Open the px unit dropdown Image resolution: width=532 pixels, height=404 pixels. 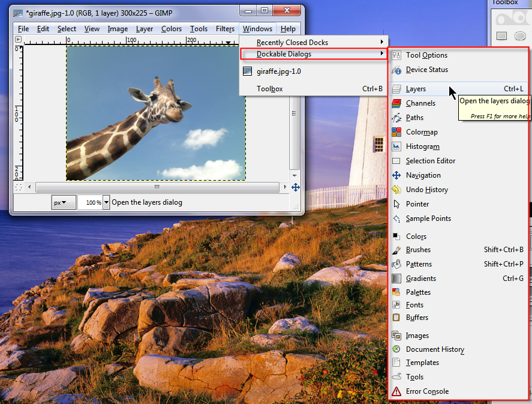click(62, 203)
